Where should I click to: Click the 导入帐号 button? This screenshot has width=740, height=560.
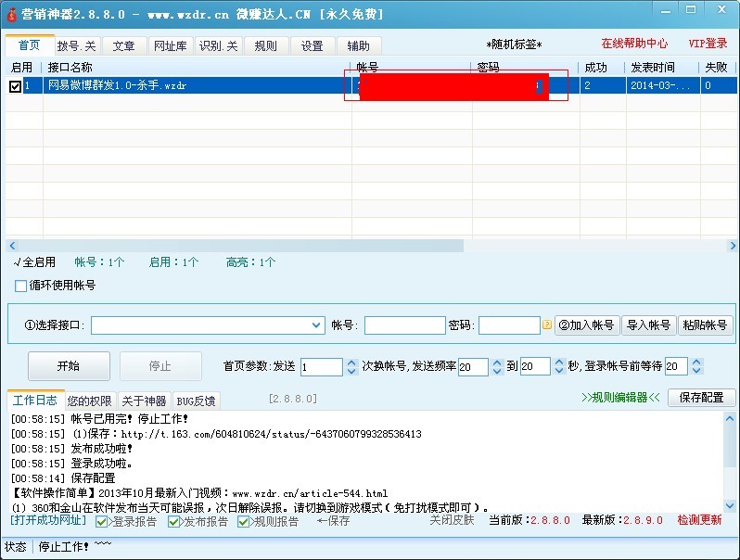[649, 325]
